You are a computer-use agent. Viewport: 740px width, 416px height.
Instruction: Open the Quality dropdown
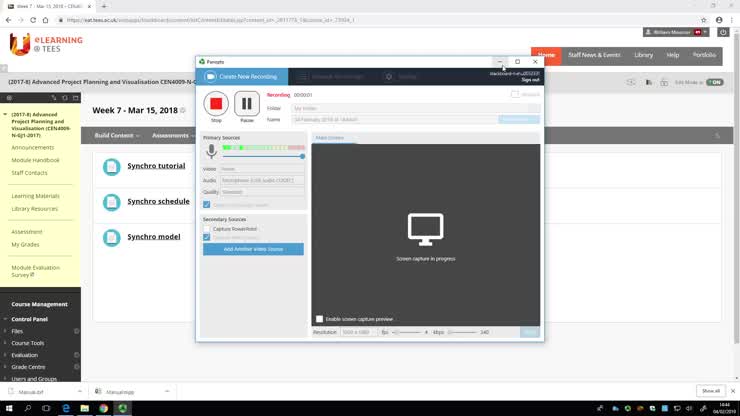point(262,191)
